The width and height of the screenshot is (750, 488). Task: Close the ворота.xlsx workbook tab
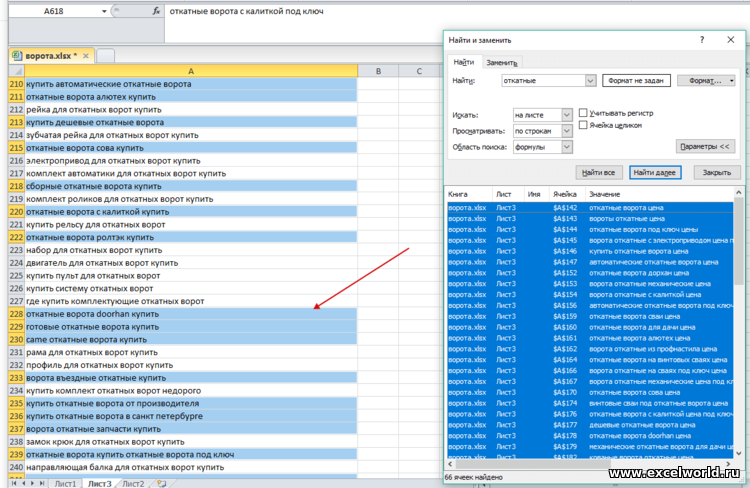(86, 56)
